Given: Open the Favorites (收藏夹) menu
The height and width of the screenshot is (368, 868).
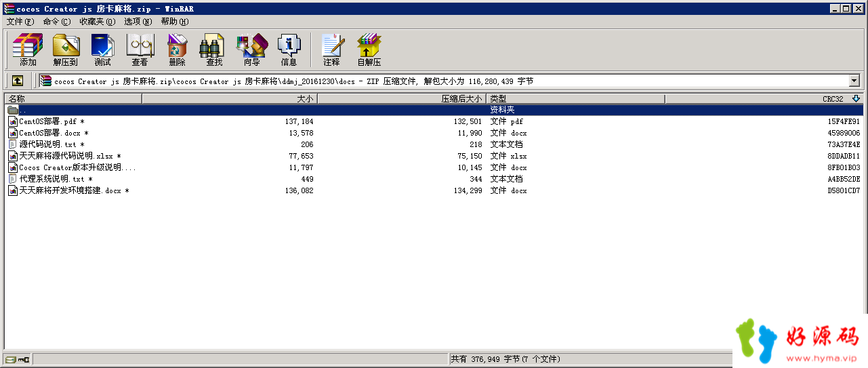Looking at the screenshot, I should (x=97, y=22).
